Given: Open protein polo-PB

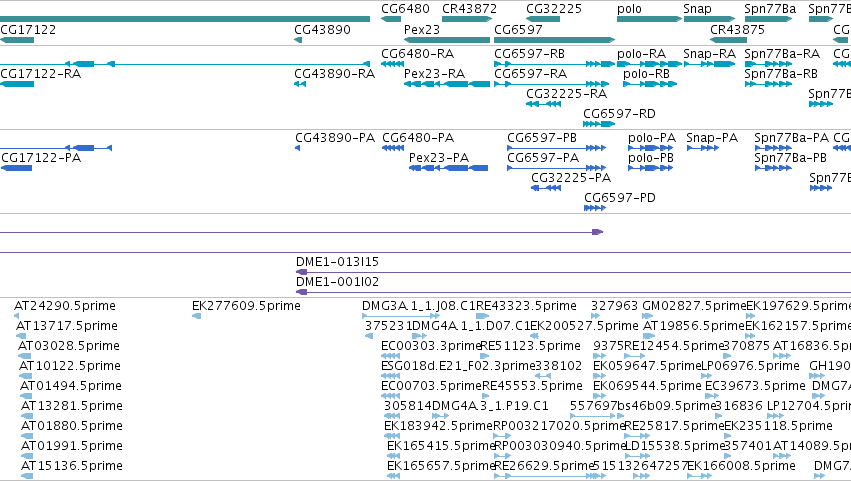Looking at the screenshot, I should [651, 158].
